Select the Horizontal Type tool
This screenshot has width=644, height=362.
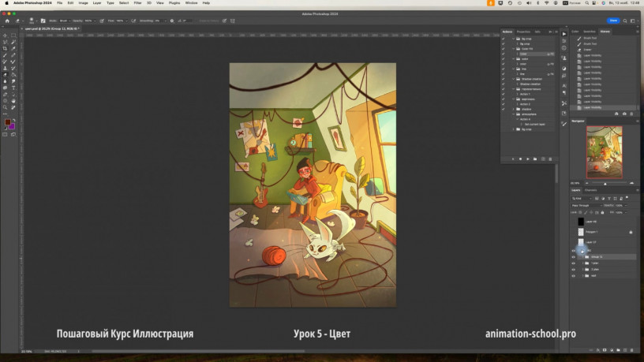(13, 88)
